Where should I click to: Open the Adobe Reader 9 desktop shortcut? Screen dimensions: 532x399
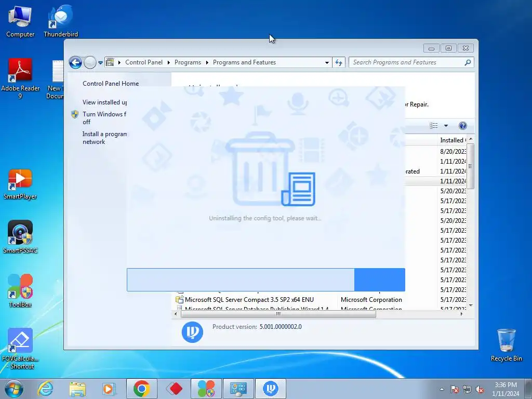tap(20, 79)
